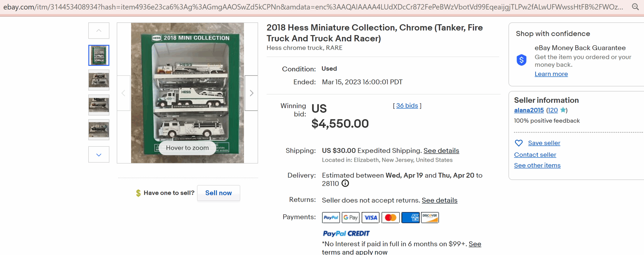The height and width of the screenshot is (255, 644).
Task: Click the Visa card icon
Action: pos(371,218)
